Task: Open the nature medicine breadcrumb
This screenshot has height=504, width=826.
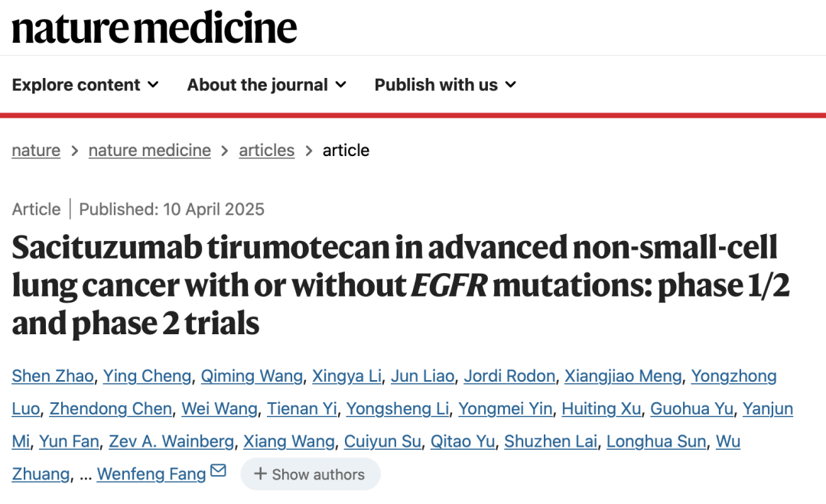Action: (149, 151)
